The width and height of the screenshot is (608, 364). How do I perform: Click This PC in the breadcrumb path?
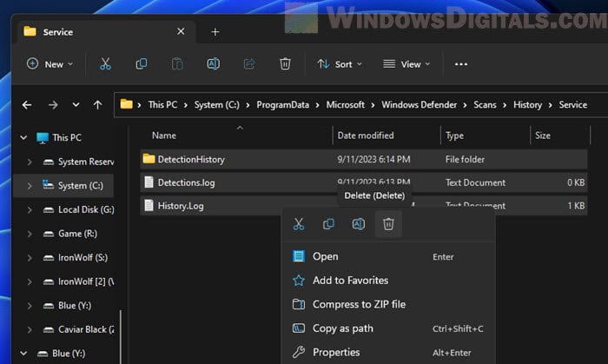click(x=162, y=104)
